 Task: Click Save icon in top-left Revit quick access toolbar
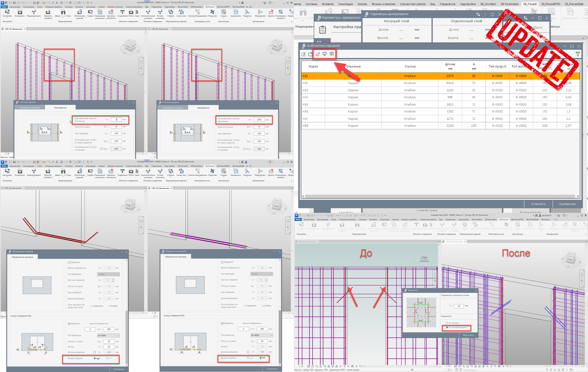pyautogui.click(x=14, y=3)
